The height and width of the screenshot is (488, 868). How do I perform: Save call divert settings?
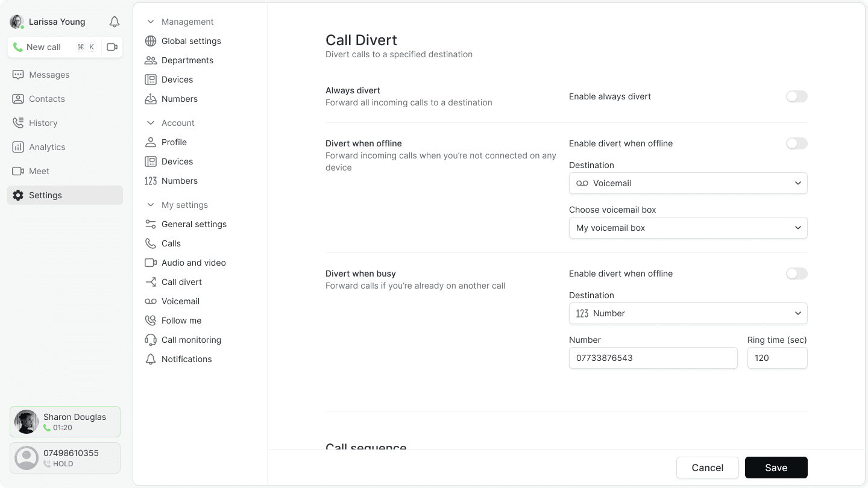776,468
